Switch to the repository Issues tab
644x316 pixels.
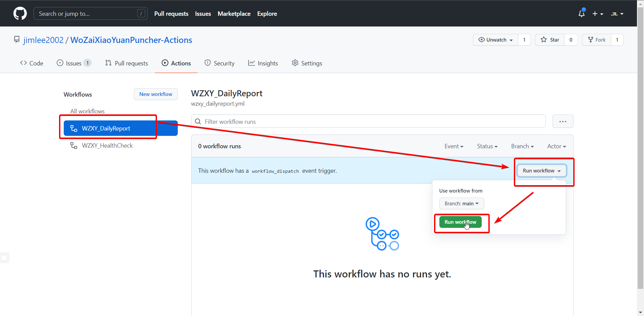click(x=74, y=63)
